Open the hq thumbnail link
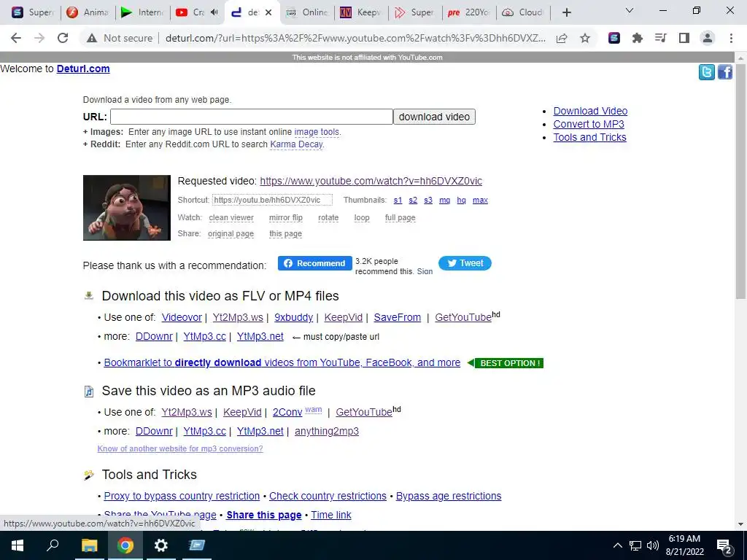Image resolution: width=747 pixels, height=560 pixels. (x=461, y=200)
